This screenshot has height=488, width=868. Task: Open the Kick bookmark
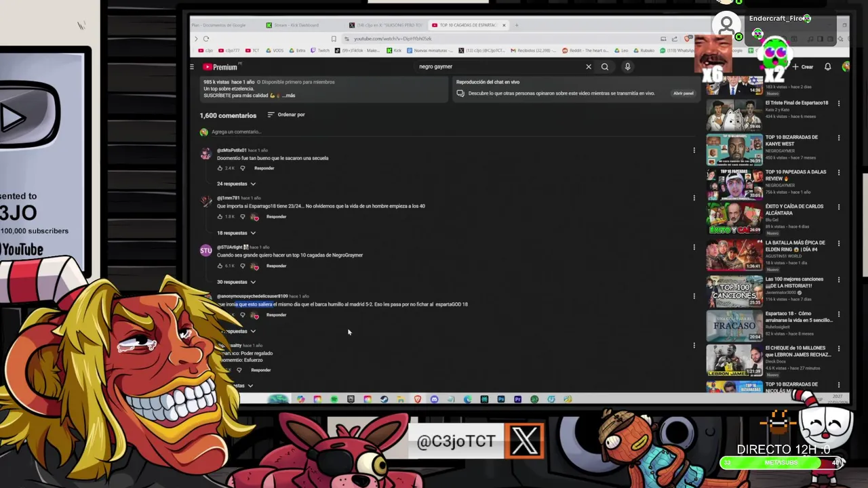tap(395, 50)
